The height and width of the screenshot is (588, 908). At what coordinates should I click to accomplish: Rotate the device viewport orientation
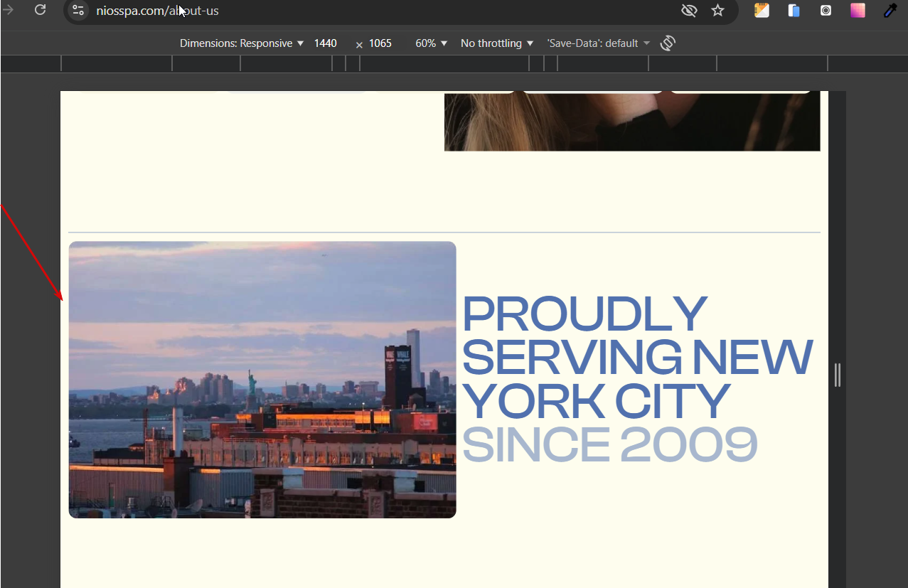[667, 43]
